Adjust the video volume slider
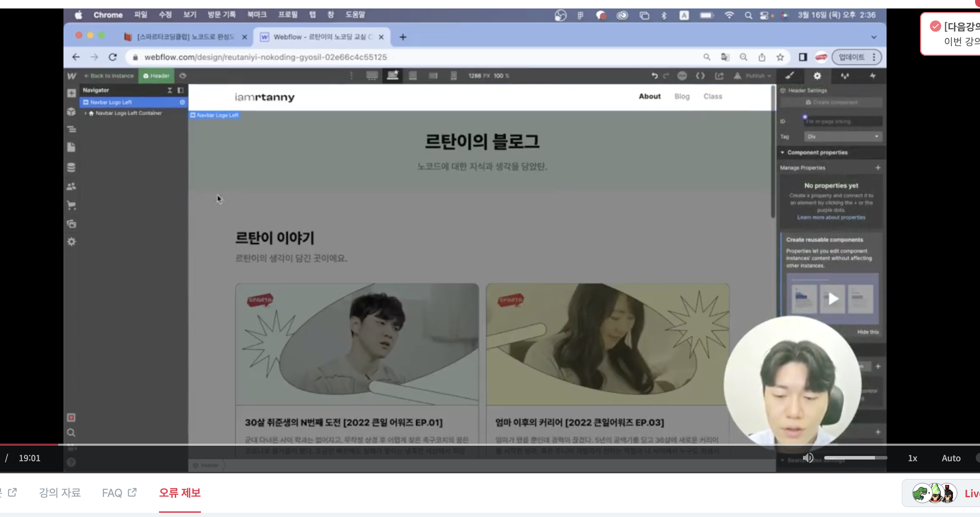The image size is (980, 517). (x=856, y=458)
